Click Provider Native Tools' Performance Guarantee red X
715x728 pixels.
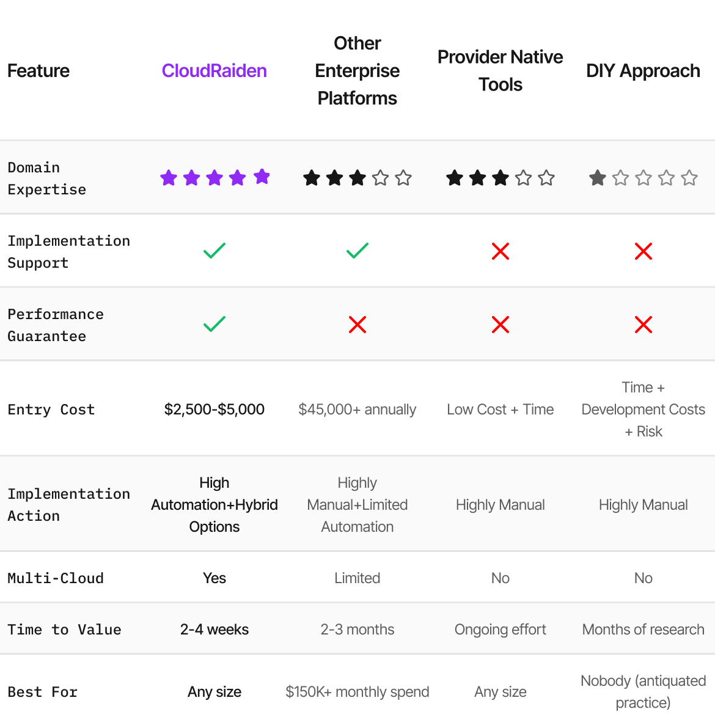501,325
